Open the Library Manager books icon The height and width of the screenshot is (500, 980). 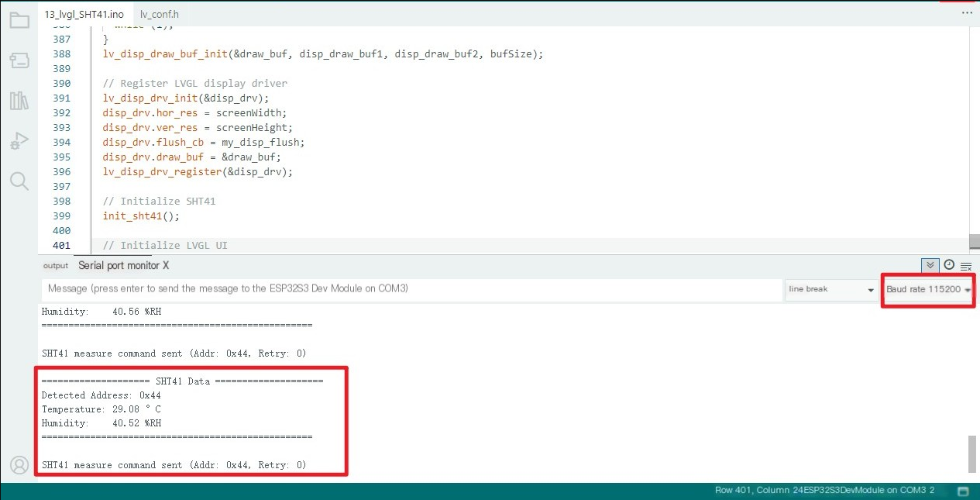pos(19,101)
